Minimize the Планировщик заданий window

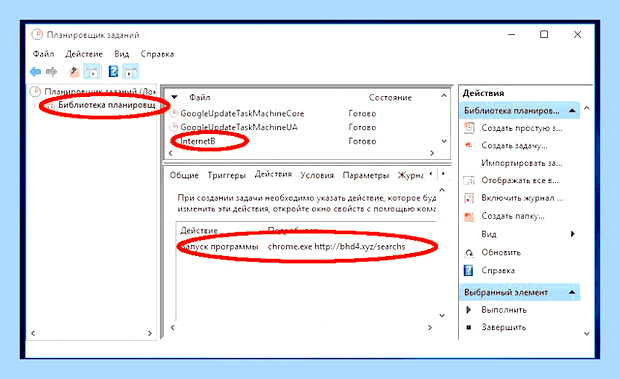point(511,34)
